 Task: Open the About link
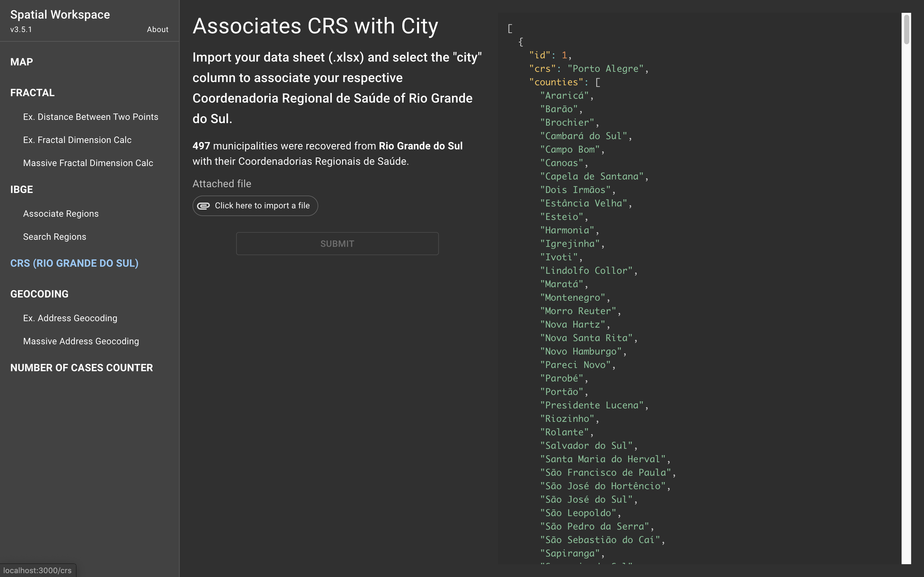click(157, 29)
